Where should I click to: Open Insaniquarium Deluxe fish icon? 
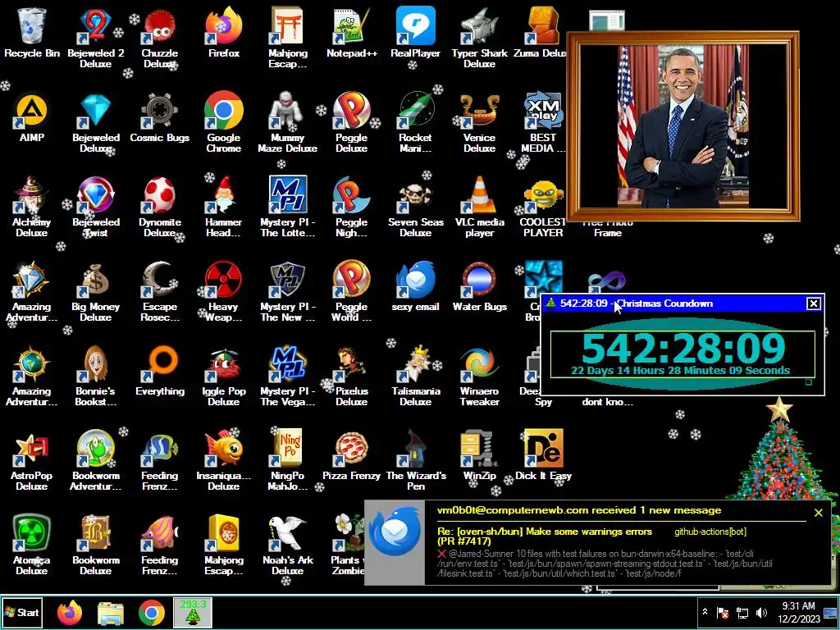(x=224, y=459)
